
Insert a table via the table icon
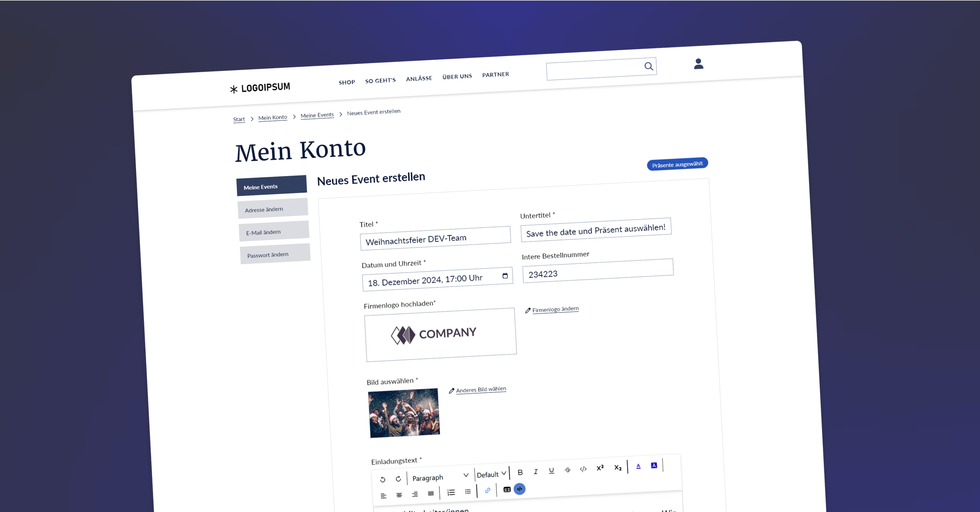pyautogui.click(x=507, y=489)
